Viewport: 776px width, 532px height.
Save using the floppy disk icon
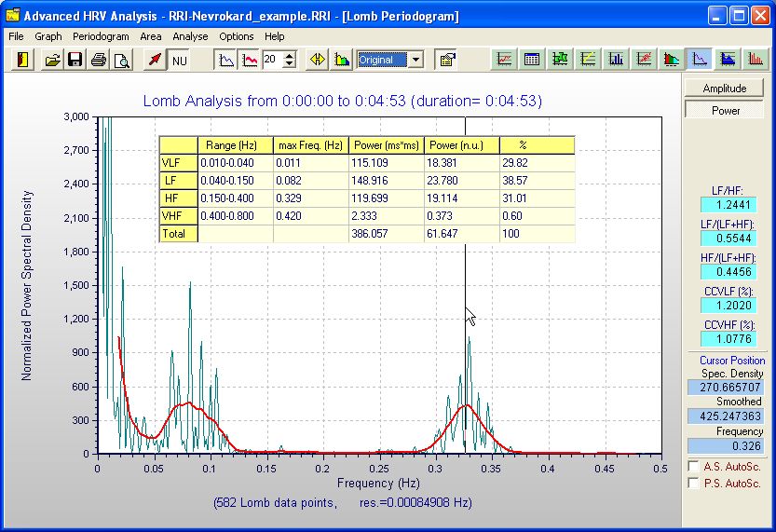point(75,60)
